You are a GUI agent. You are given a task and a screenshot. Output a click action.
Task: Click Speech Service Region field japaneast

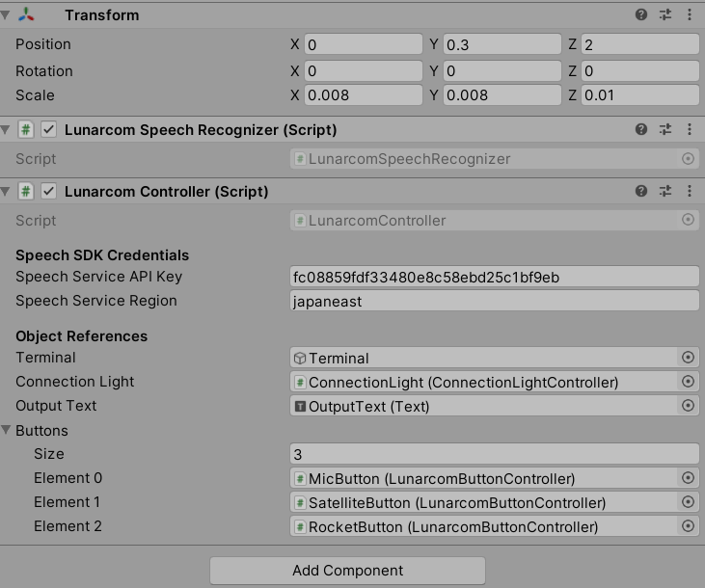click(x=495, y=301)
